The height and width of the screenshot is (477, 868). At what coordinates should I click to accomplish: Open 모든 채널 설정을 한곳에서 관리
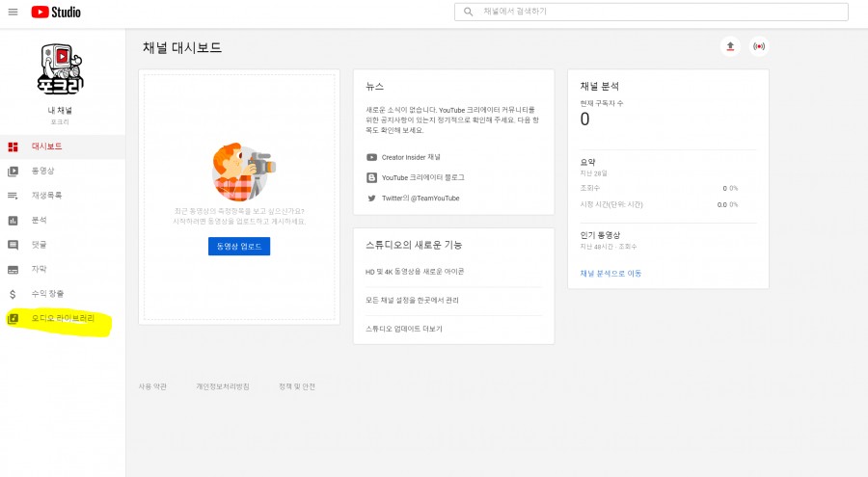pyautogui.click(x=412, y=301)
